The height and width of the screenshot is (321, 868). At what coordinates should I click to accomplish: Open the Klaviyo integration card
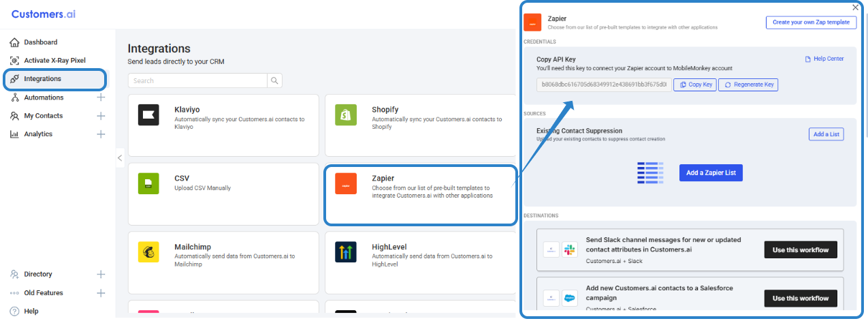pos(223,125)
